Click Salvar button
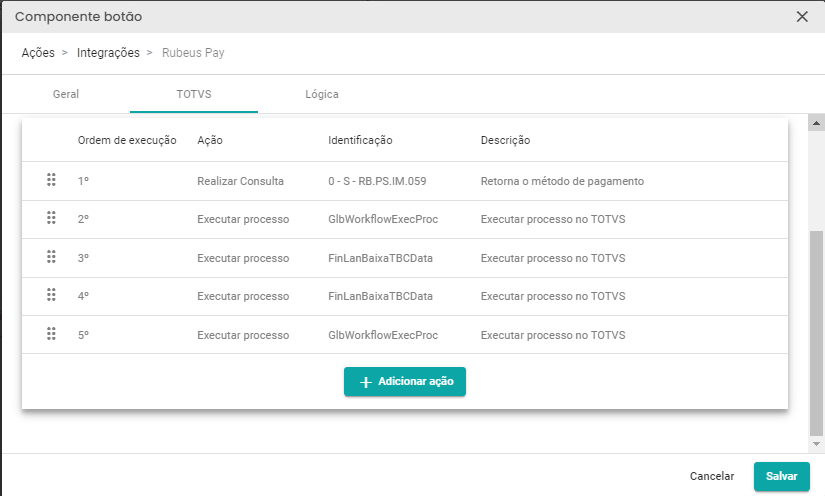Screen dimensions: 825x496 [x=781, y=477]
